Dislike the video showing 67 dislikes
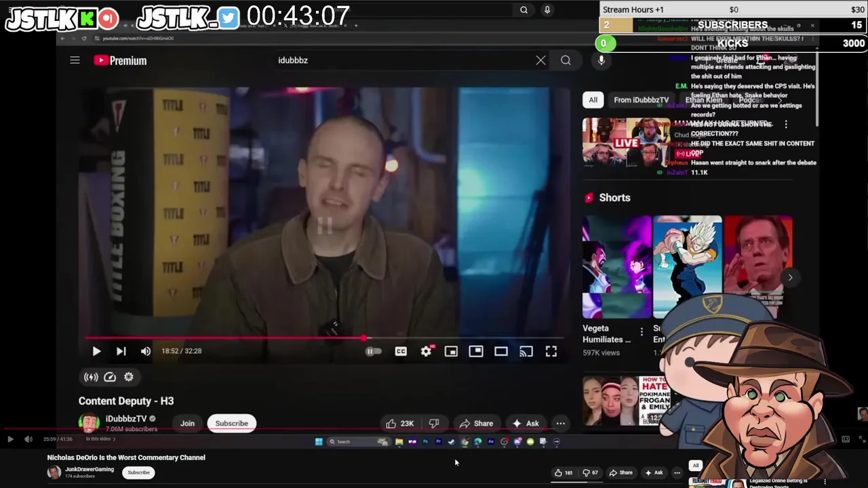The width and height of the screenshot is (868, 488). (591, 473)
